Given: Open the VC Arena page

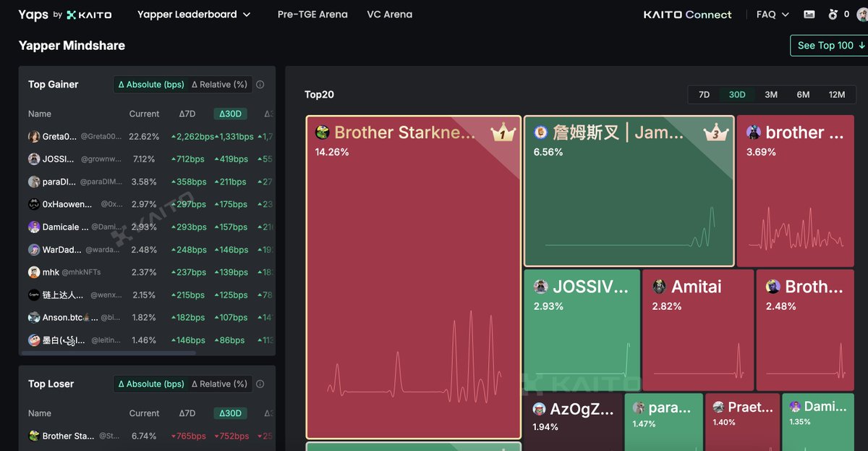Looking at the screenshot, I should 389,14.
